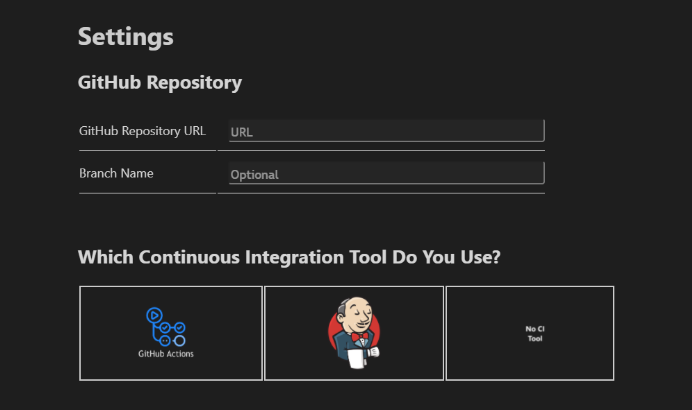Select the GitHub Actions workflow icon

click(165, 327)
